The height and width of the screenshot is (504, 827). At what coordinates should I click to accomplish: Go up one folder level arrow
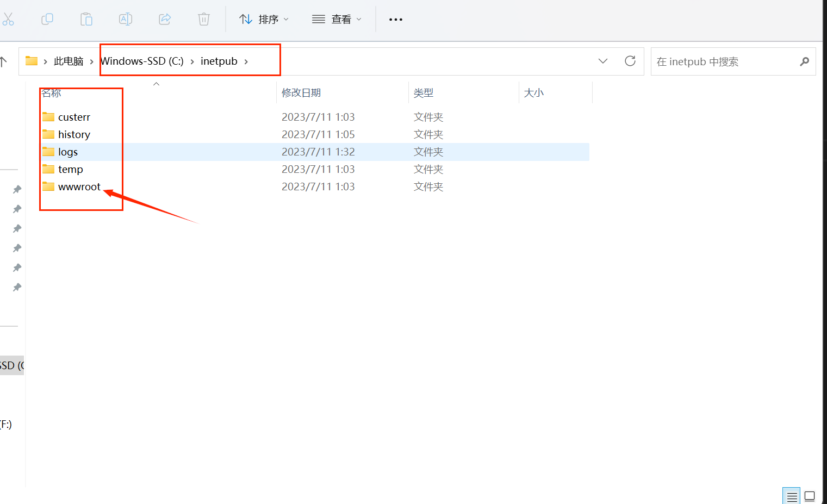(3, 61)
